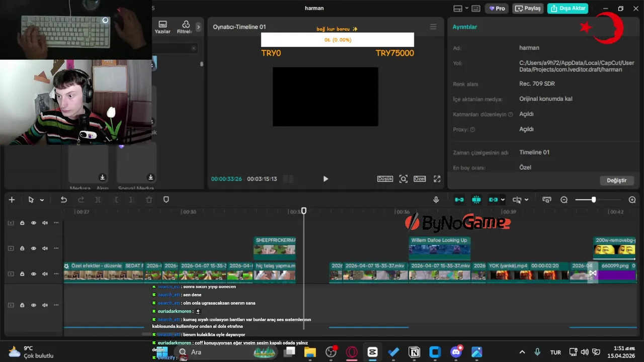Screen dimensions: 644x362
Task: Hide the bottom track with eye icon
Action: click(34, 305)
